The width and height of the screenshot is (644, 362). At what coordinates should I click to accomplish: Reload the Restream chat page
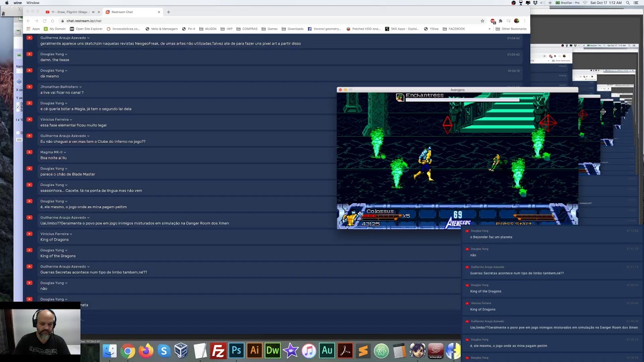(44, 21)
